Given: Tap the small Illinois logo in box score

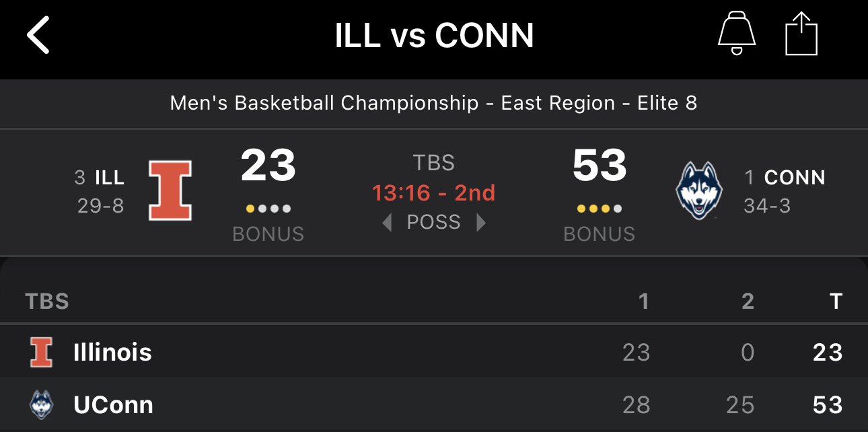Looking at the screenshot, I should (41, 353).
